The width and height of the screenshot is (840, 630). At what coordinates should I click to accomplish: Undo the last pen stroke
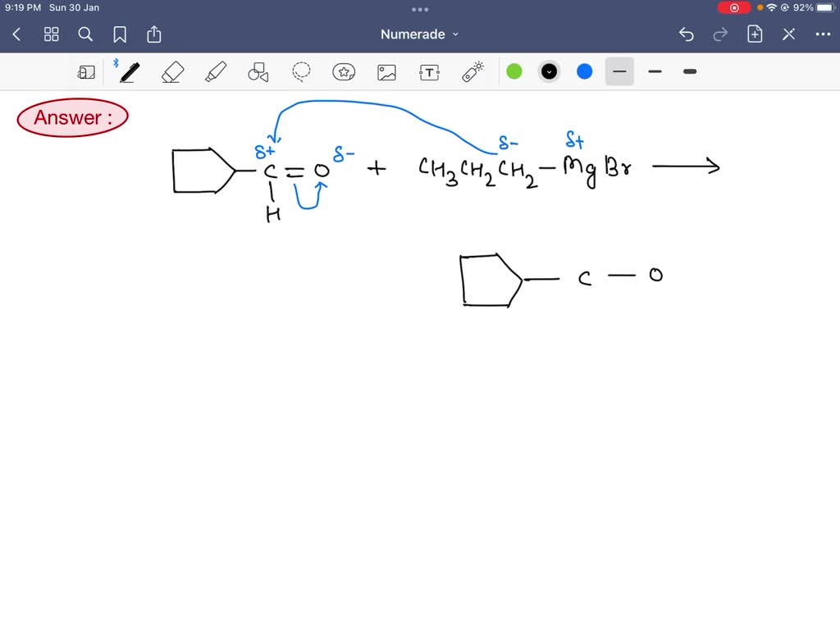tap(687, 34)
